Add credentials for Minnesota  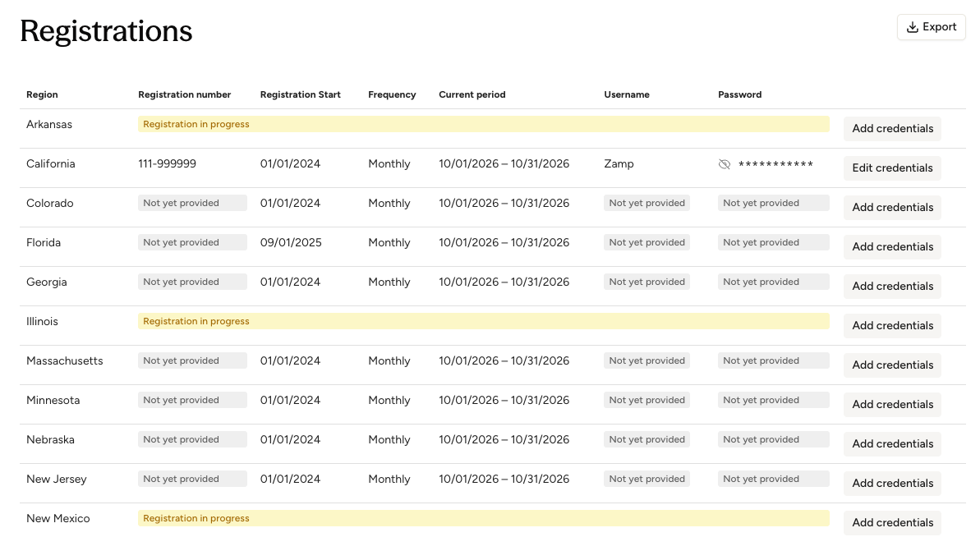pyautogui.click(x=892, y=404)
